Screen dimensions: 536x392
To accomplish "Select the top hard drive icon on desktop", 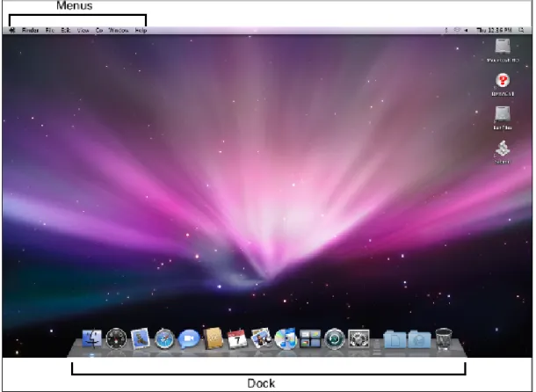I will [x=503, y=47].
